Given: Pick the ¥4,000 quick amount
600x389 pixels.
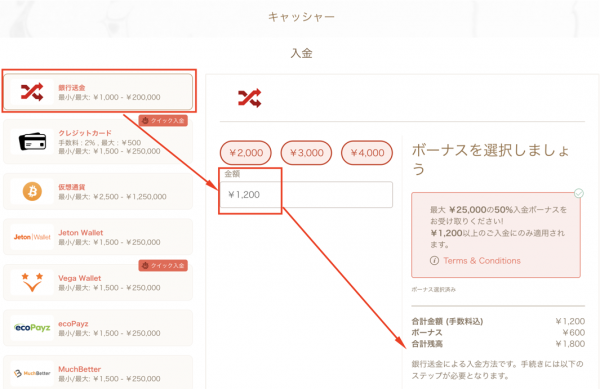Looking at the screenshot, I should tap(367, 153).
